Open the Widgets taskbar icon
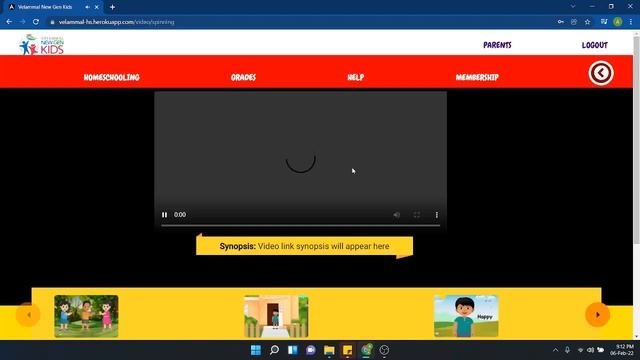 click(x=293, y=350)
